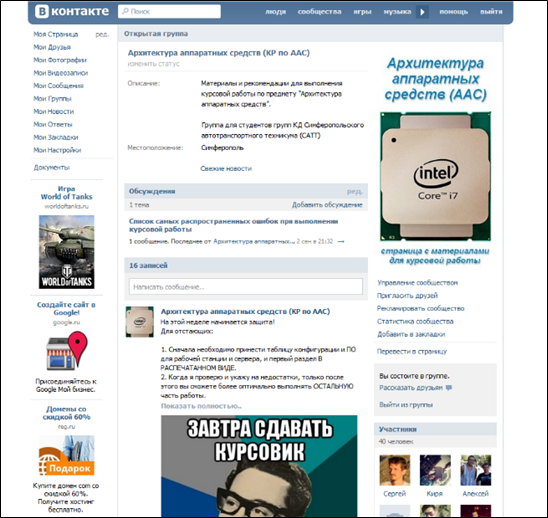This screenshot has width=548, height=518.
Task: Open Статистика сообщества
Action: pyautogui.click(x=415, y=322)
